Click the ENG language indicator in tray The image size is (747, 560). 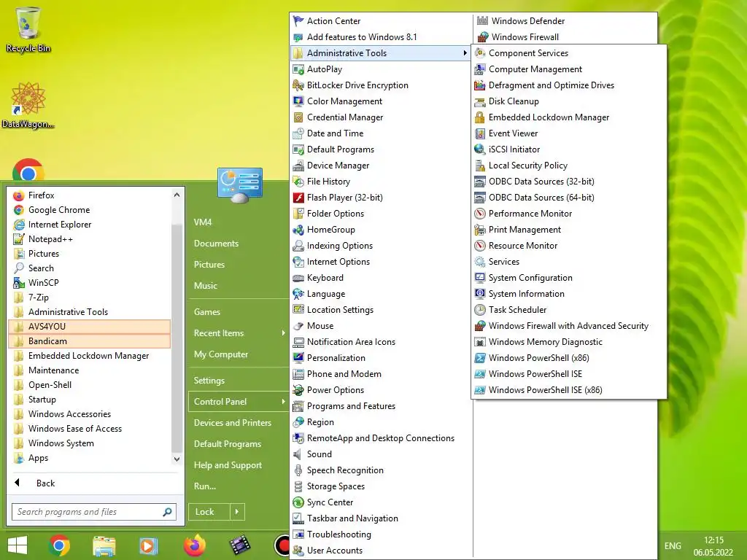point(673,545)
